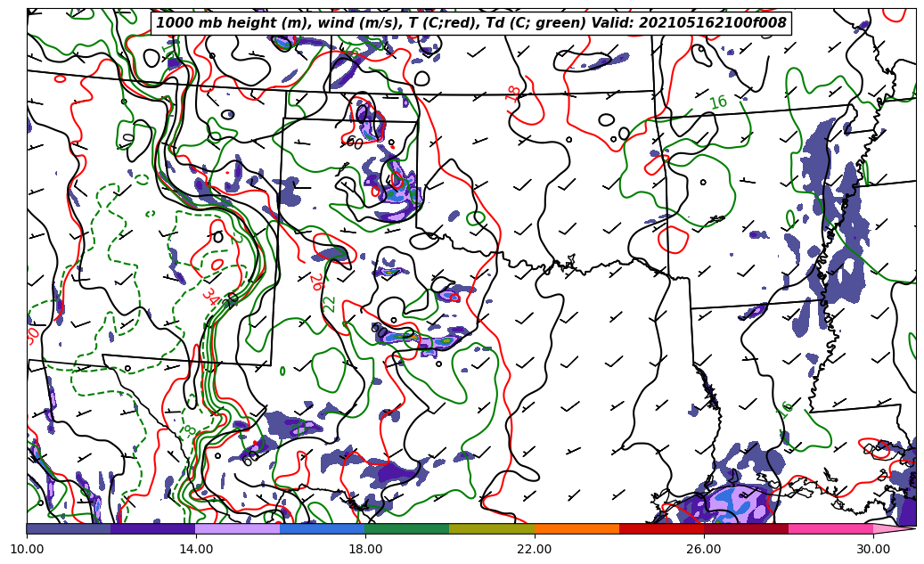This screenshot has width=924, height=564.
Task: Click the 18.00 colorbar tick label
Action: (x=365, y=550)
